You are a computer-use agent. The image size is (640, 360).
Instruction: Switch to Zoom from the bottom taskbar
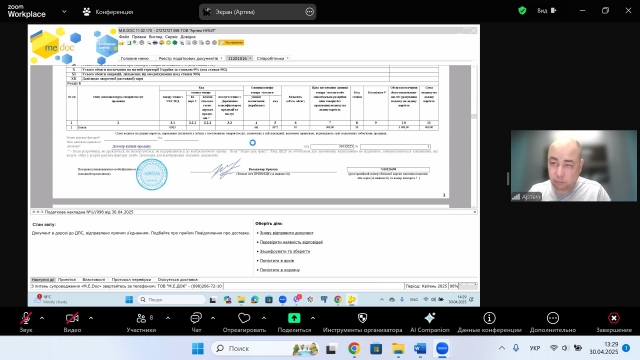[x=442, y=349]
